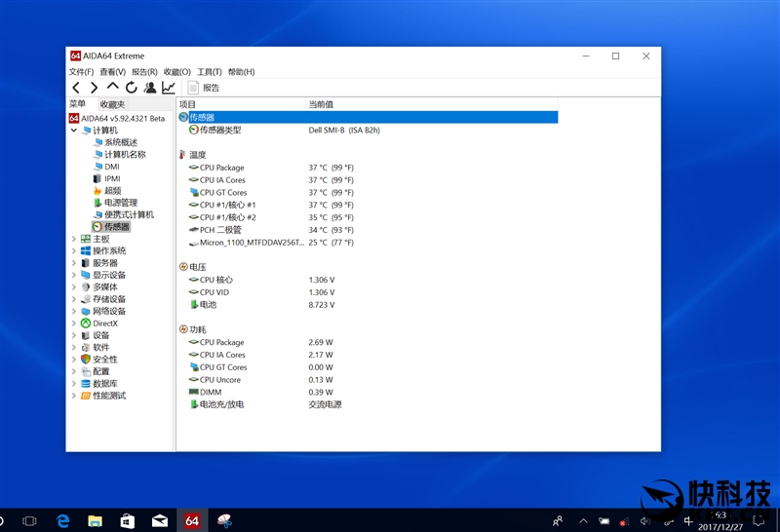Open the user account toolbar icon
The image size is (780, 532).
(150, 88)
